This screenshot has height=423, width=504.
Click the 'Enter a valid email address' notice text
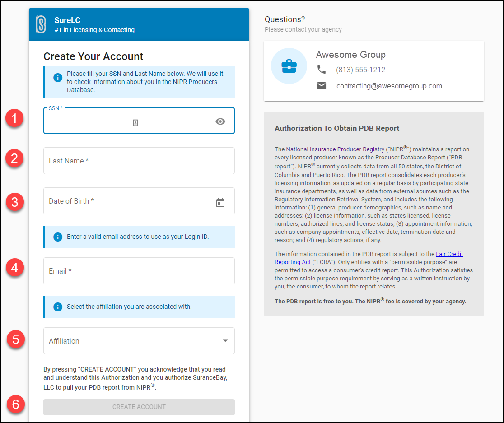coord(138,237)
